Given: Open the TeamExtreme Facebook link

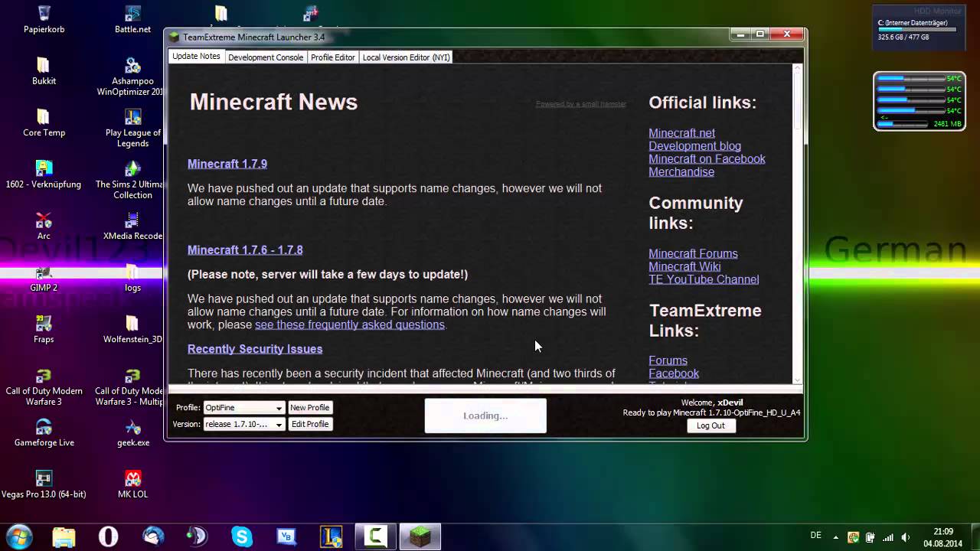Looking at the screenshot, I should (x=674, y=373).
